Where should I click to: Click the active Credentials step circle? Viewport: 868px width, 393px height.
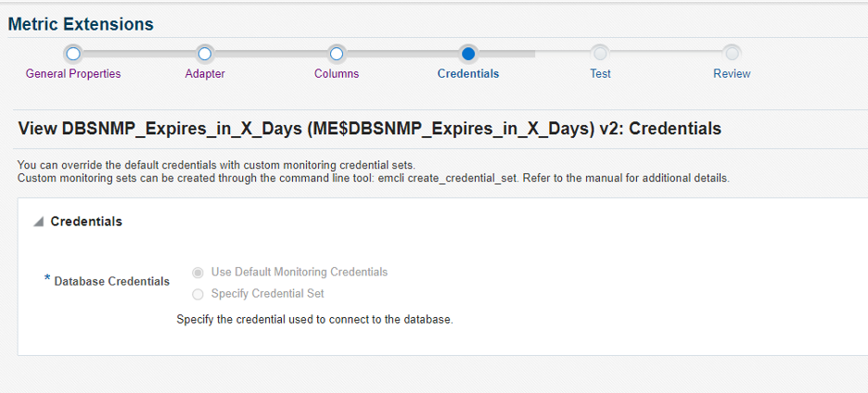(468, 54)
